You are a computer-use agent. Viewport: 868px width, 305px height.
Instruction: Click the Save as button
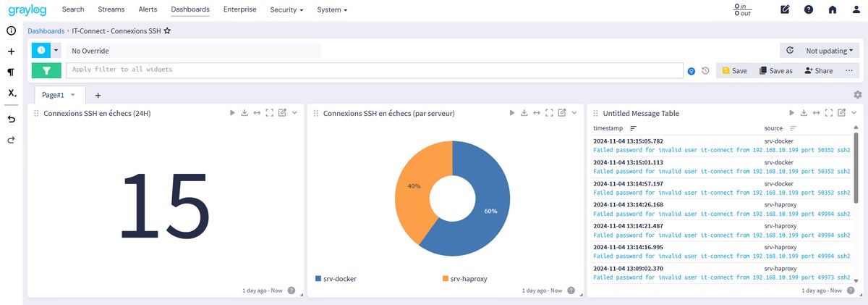click(x=775, y=71)
